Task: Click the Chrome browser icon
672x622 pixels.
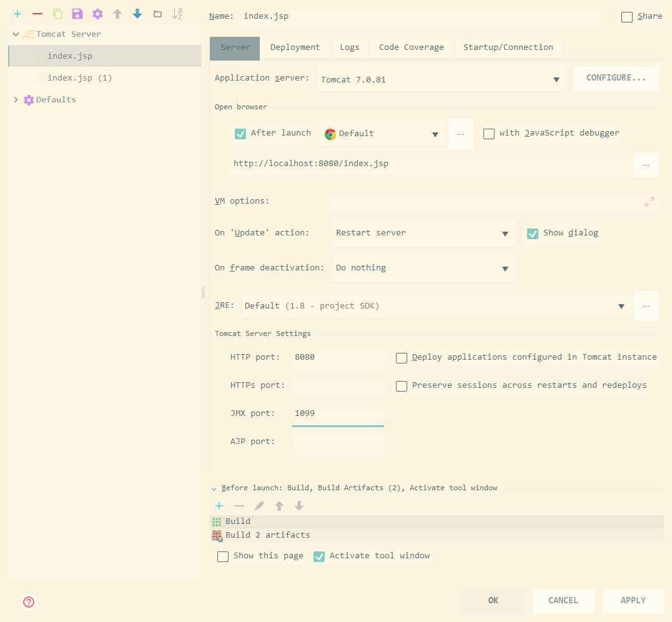Action: [330, 134]
